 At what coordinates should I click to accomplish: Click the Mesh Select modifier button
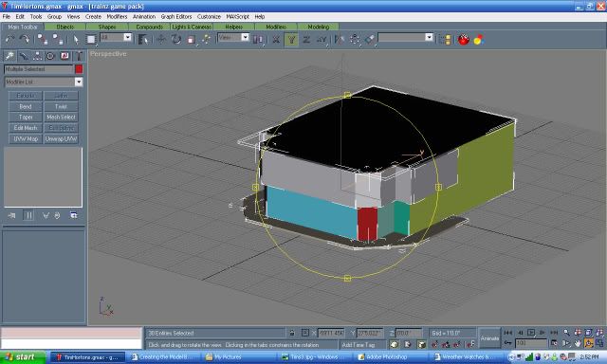[x=61, y=118]
